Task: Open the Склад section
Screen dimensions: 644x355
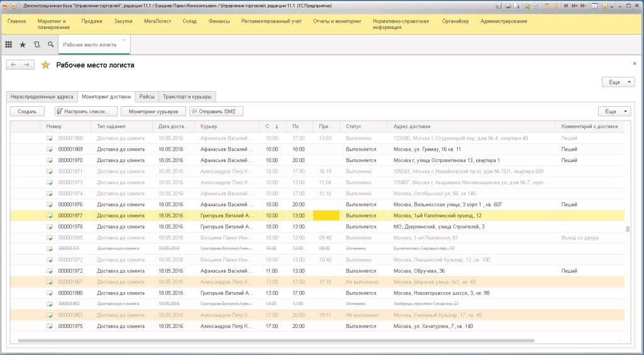Action: coord(190,21)
